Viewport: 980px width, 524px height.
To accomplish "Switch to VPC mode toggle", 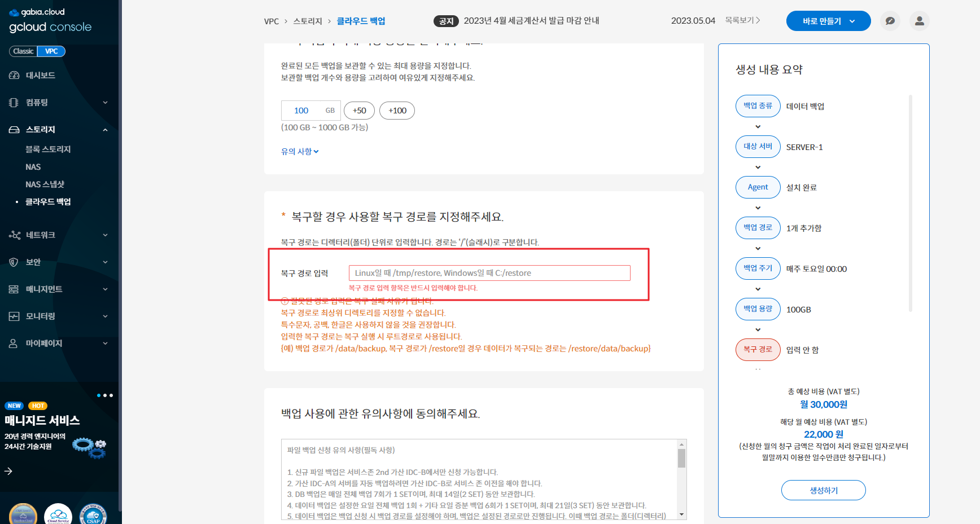I will click(51, 51).
